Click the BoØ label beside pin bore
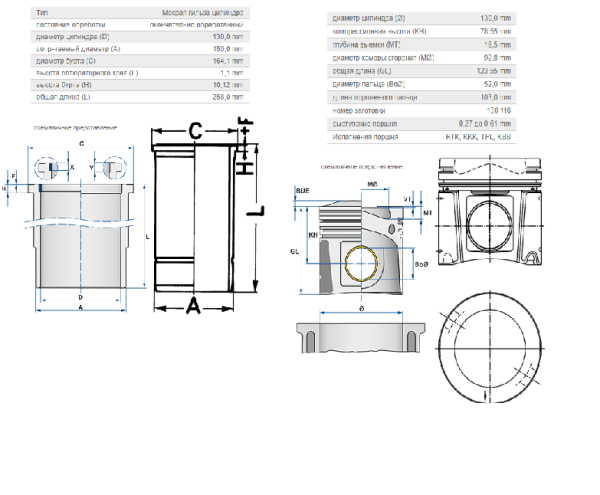The width and height of the screenshot is (600, 495). (x=421, y=264)
